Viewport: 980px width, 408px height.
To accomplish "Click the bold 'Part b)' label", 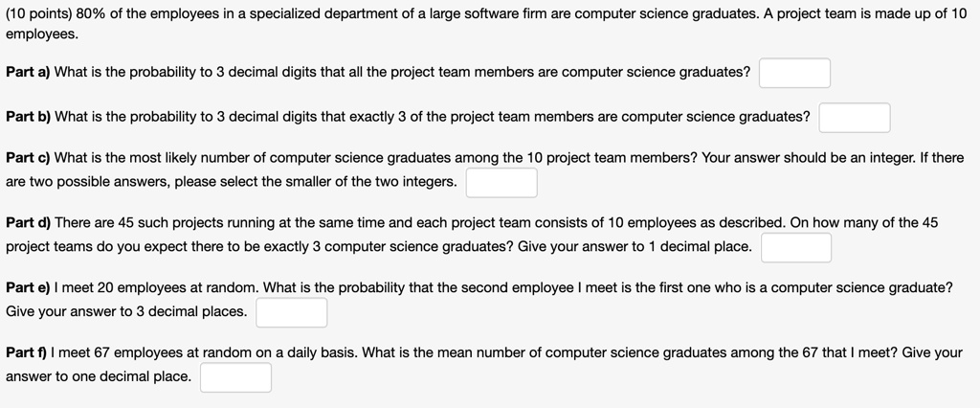I will coord(28,117).
